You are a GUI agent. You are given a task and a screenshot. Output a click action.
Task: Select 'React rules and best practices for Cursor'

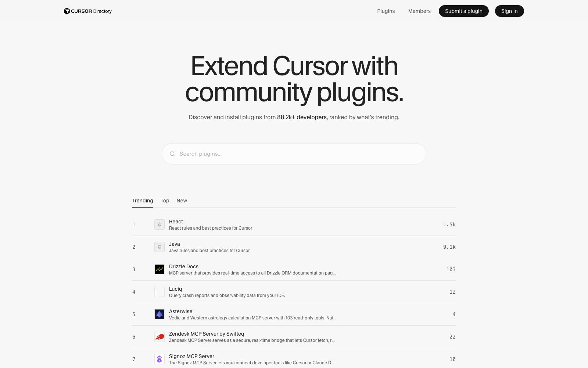(x=211, y=228)
